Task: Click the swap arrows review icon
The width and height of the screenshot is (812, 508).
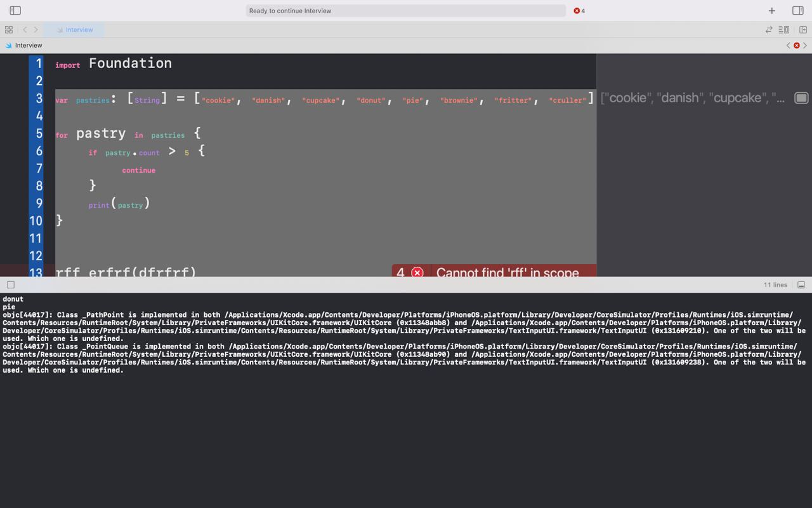Action: [x=769, y=29]
